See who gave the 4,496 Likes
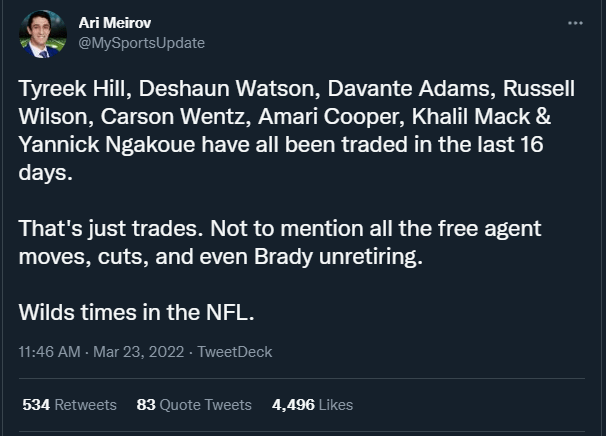 coord(312,405)
